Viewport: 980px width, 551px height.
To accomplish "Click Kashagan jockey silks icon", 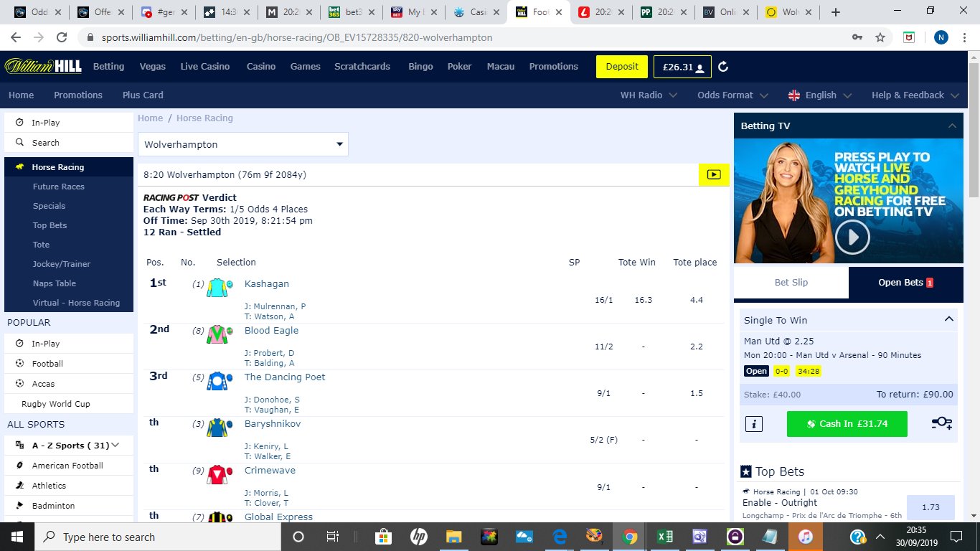I will (220, 288).
